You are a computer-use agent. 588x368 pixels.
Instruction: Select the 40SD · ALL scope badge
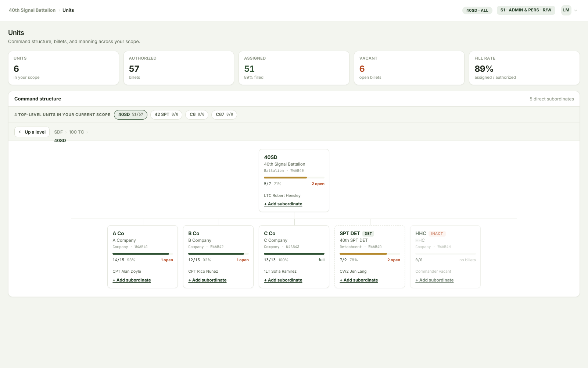[477, 10]
